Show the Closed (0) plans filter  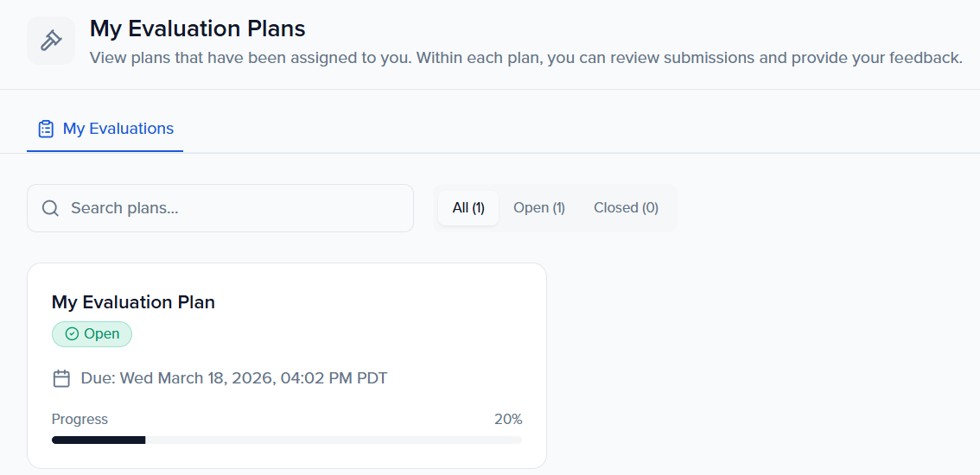point(626,208)
